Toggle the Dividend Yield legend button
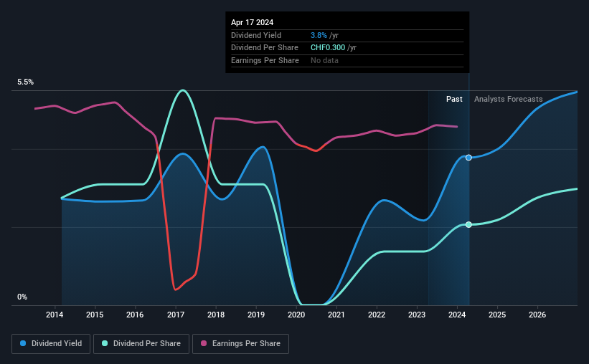Viewport: 589px width, 364px height. [x=51, y=344]
